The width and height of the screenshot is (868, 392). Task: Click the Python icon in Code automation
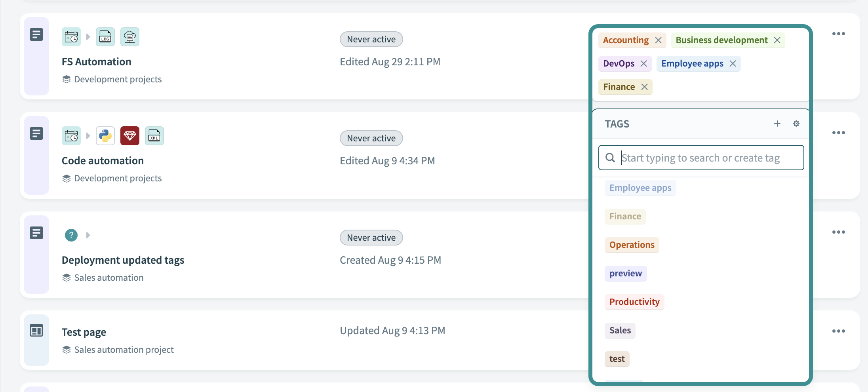(x=105, y=136)
